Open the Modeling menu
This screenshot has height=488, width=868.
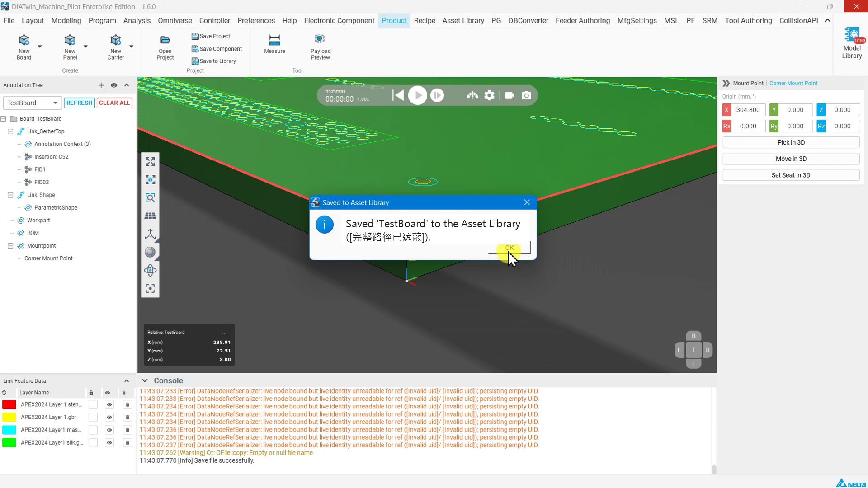point(66,21)
